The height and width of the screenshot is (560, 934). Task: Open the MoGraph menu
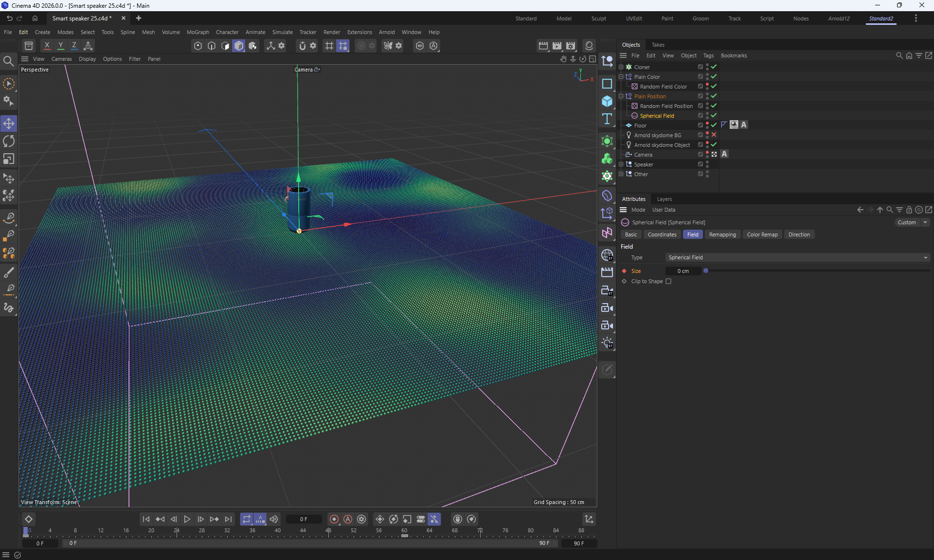click(198, 32)
